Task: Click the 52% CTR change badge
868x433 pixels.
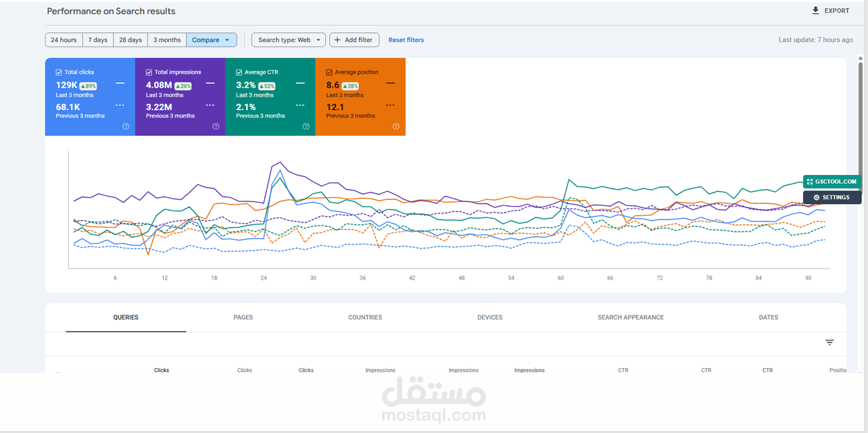Action: click(267, 86)
